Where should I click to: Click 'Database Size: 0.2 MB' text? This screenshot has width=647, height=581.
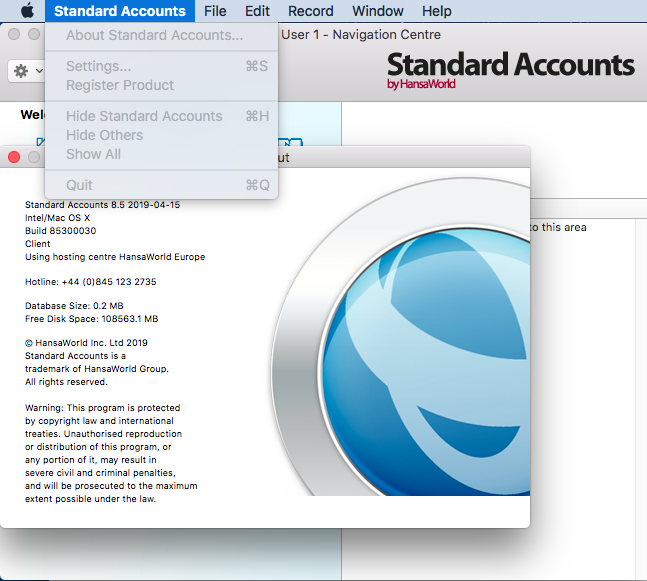(x=74, y=306)
